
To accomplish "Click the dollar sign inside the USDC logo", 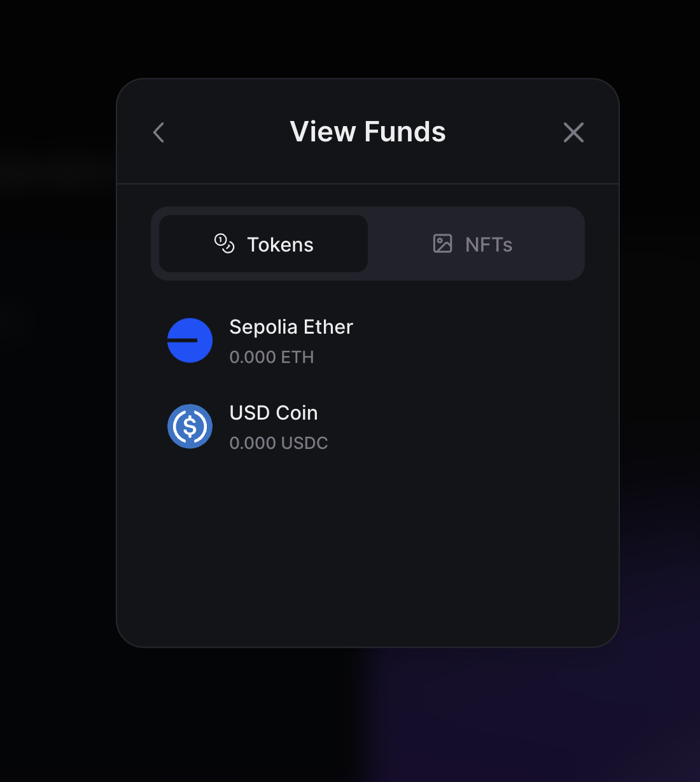I will pyautogui.click(x=190, y=426).
